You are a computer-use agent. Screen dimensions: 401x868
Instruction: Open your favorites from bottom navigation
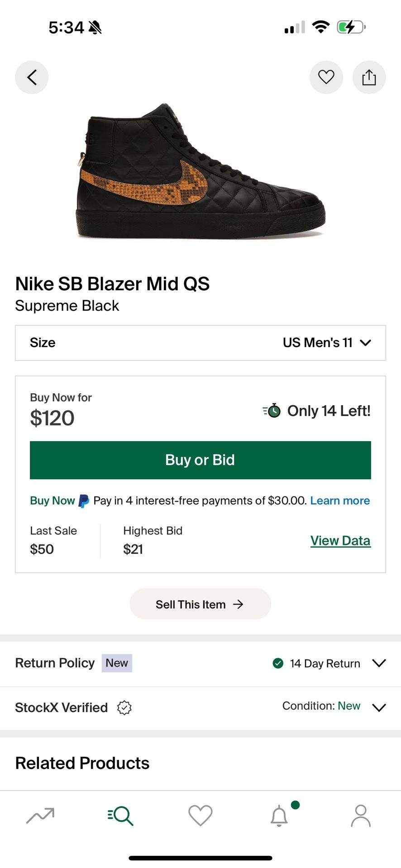tap(200, 816)
